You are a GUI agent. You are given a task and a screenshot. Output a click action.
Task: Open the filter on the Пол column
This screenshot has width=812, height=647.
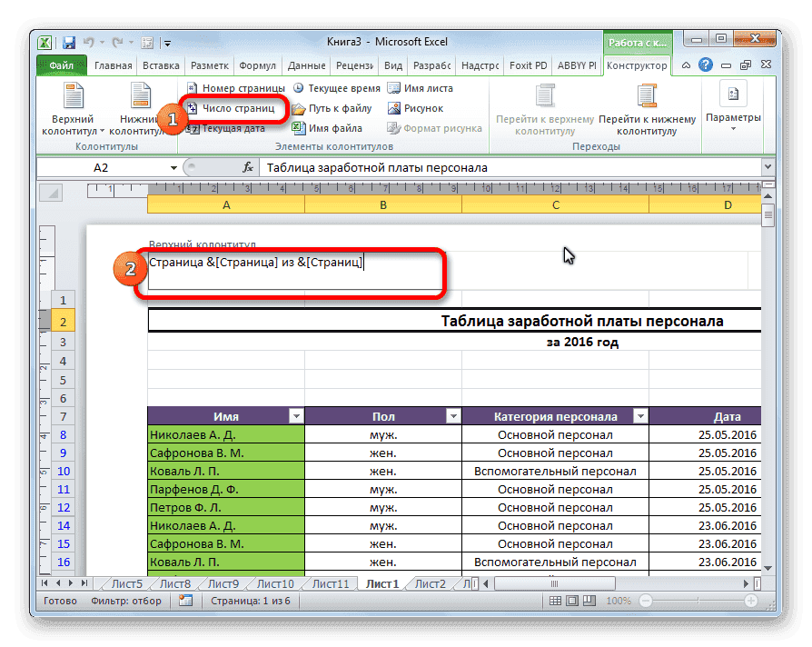(x=454, y=415)
